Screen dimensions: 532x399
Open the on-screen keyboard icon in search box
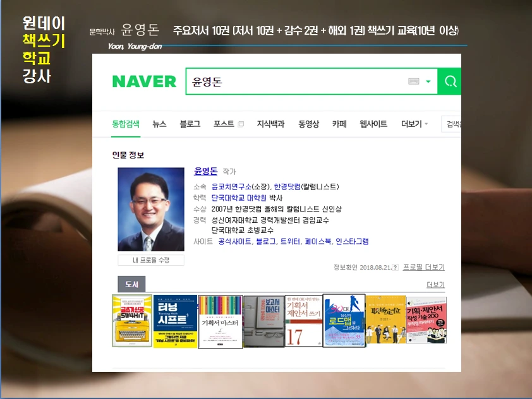(x=414, y=81)
